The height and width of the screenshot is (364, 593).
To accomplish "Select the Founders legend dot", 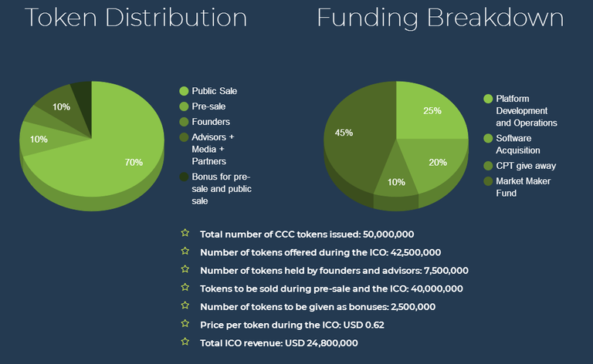I will [184, 122].
